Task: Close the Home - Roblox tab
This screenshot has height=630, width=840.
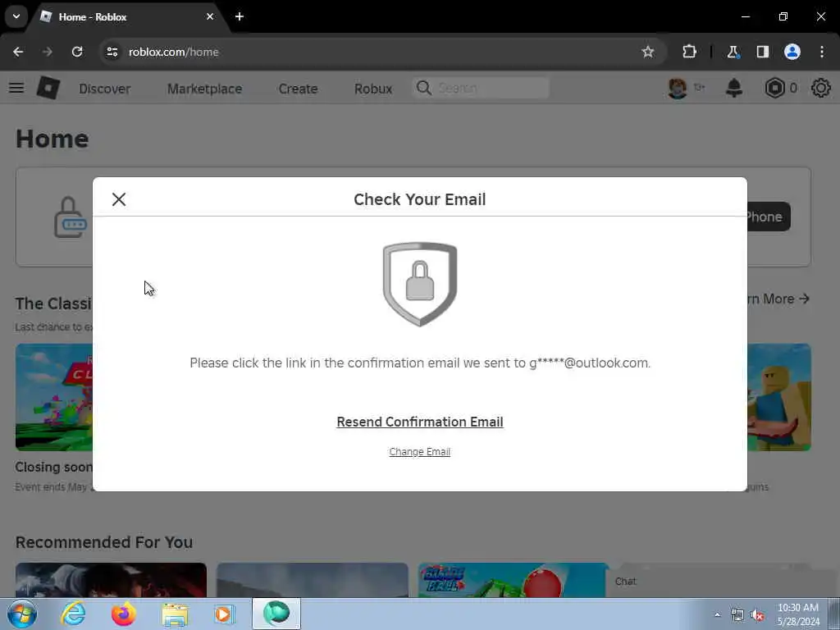Action: 210,16
